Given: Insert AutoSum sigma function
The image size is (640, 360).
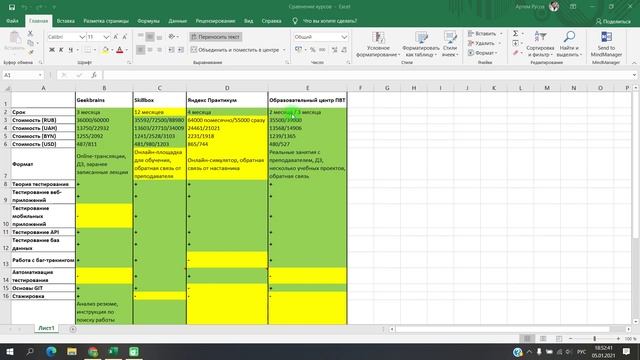Looking at the screenshot, I should pos(516,33).
